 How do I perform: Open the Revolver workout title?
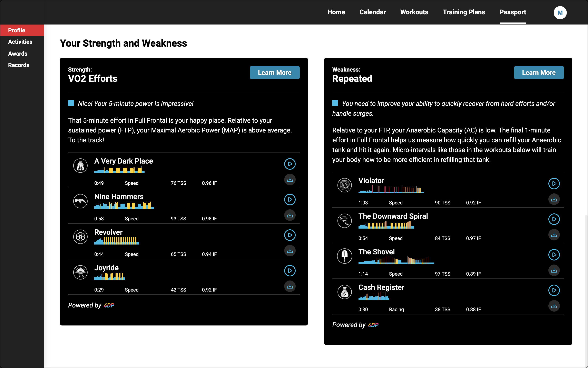point(108,232)
